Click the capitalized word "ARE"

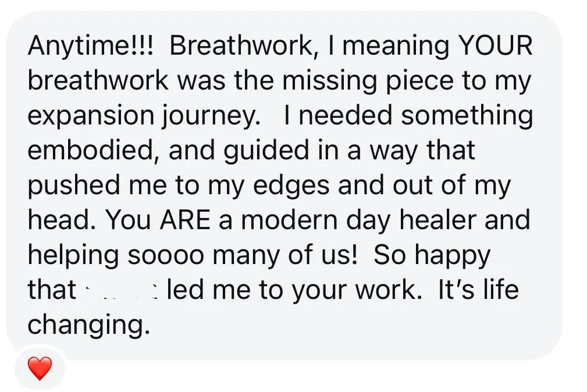click(x=186, y=220)
